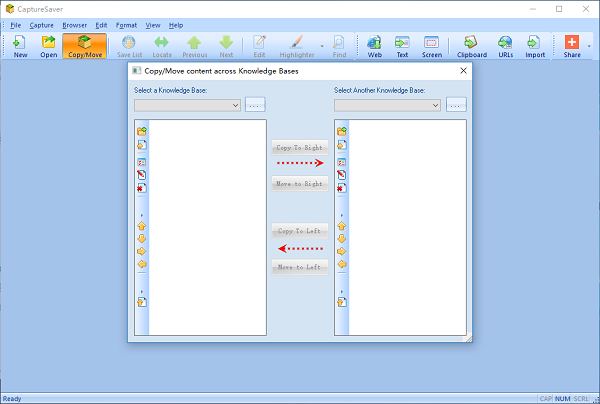600x404 pixels.
Task: Click the Clipboard capture icon
Action: (472, 46)
